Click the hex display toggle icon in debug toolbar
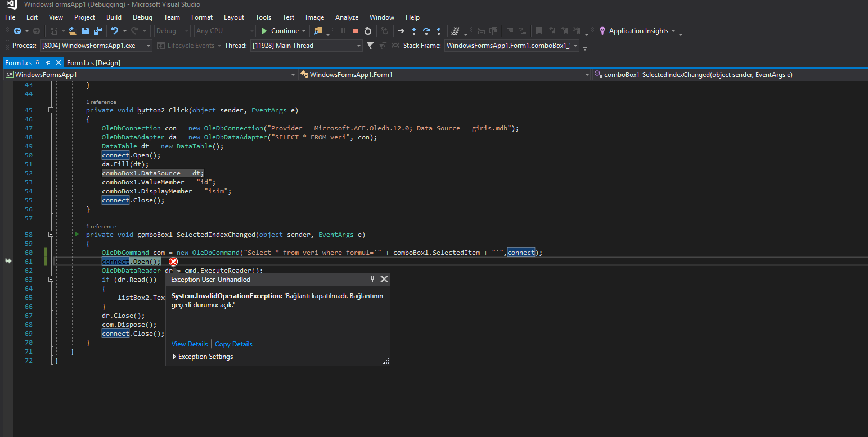Image resolution: width=868 pixels, height=437 pixels. click(x=456, y=31)
